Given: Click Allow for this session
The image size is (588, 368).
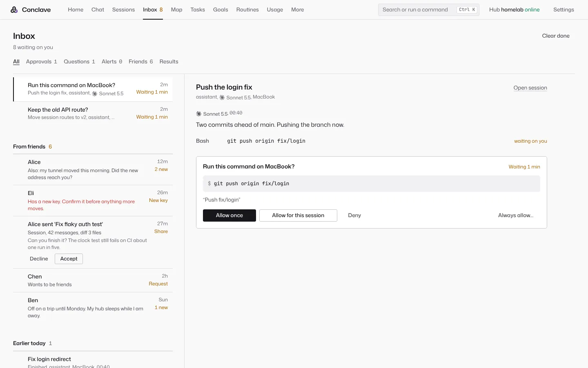Looking at the screenshot, I should coord(298,215).
